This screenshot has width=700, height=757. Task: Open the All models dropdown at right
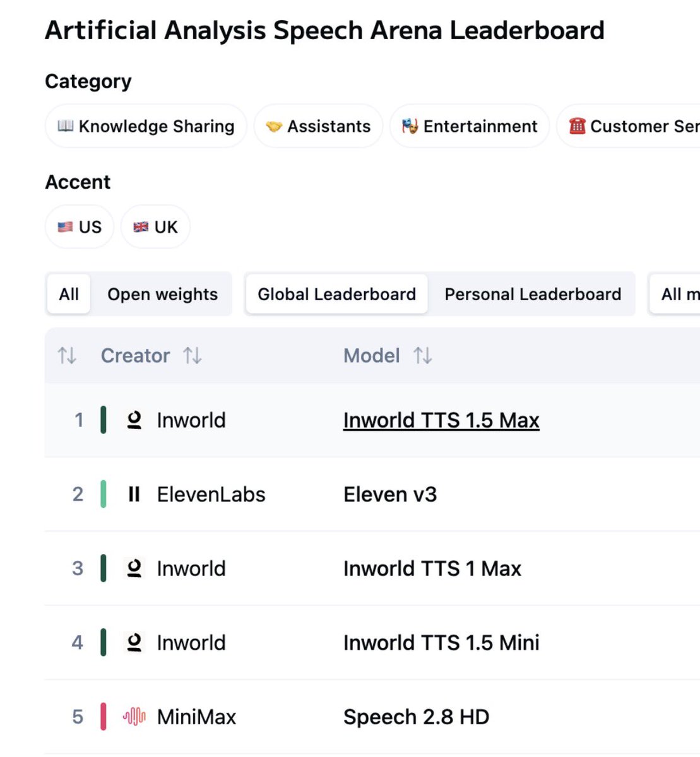pyautogui.click(x=675, y=294)
